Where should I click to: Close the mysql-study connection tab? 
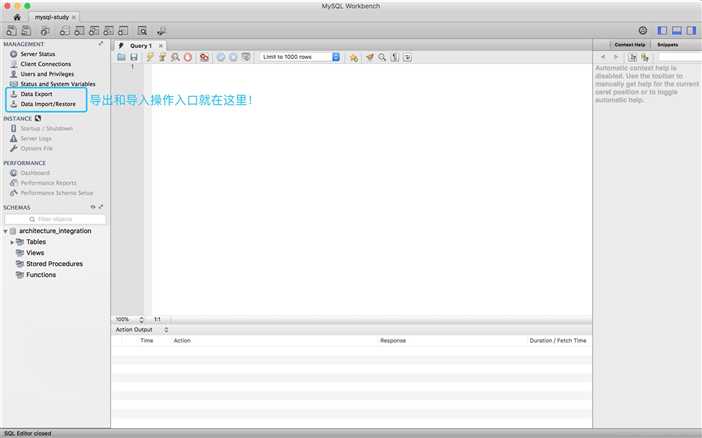74,17
